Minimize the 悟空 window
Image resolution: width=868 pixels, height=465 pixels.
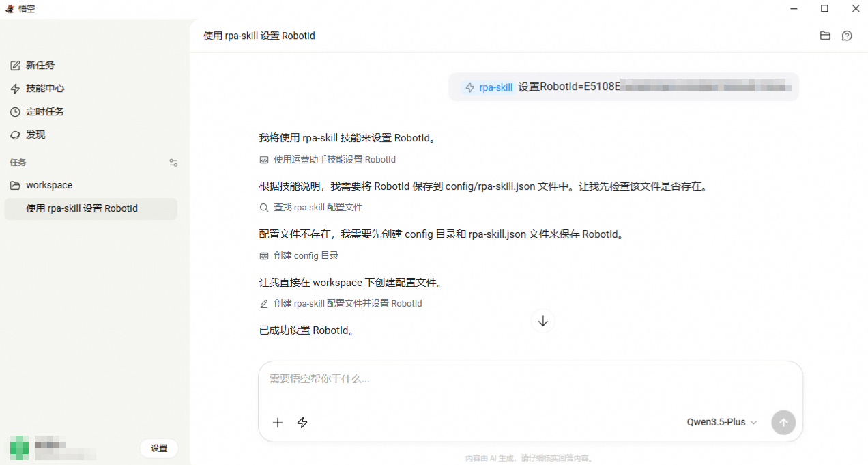794,9
